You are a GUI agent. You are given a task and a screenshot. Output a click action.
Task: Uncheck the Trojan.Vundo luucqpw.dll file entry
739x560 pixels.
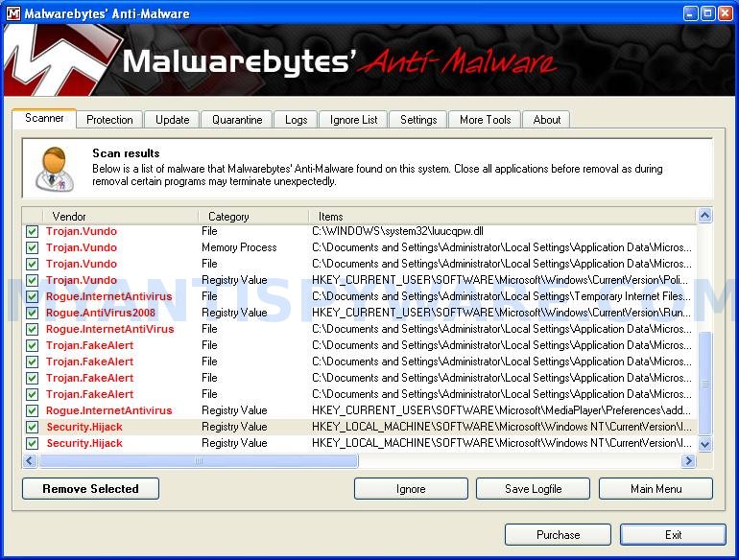tap(32, 232)
